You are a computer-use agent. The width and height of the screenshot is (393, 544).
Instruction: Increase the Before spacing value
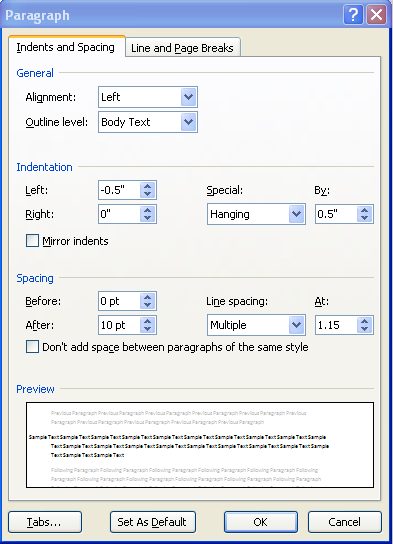[148, 297]
